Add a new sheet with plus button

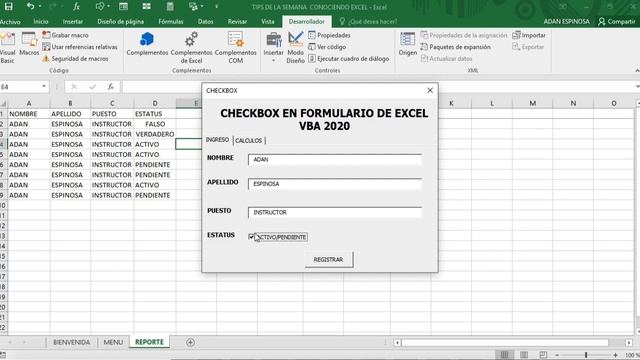[x=190, y=342]
